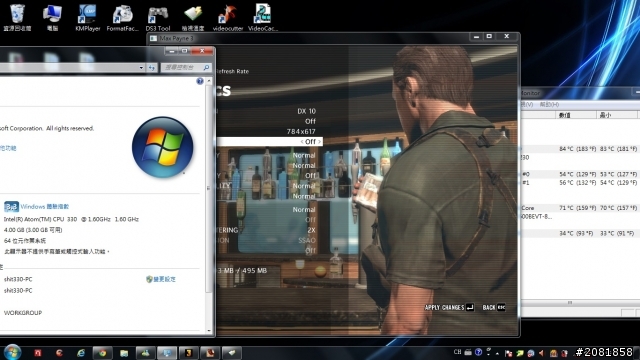The image size is (640, 360).
Task: Open the VideoCache desktop shortcut
Action: 263,17
